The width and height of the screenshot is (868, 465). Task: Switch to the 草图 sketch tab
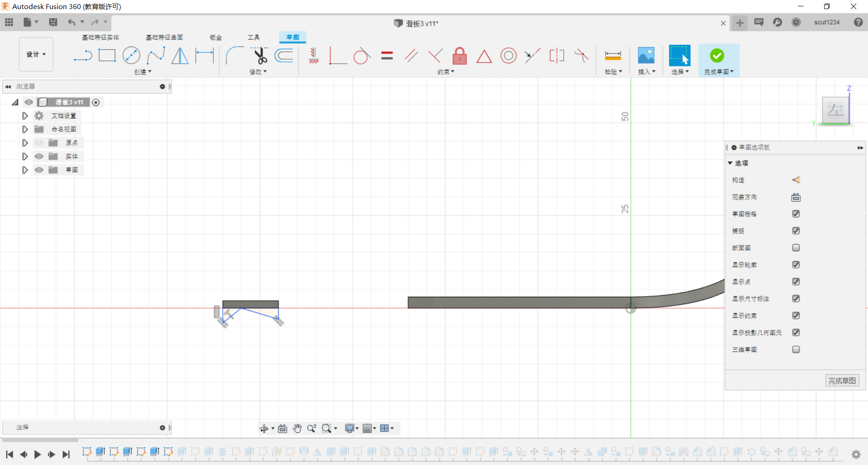tap(292, 38)
